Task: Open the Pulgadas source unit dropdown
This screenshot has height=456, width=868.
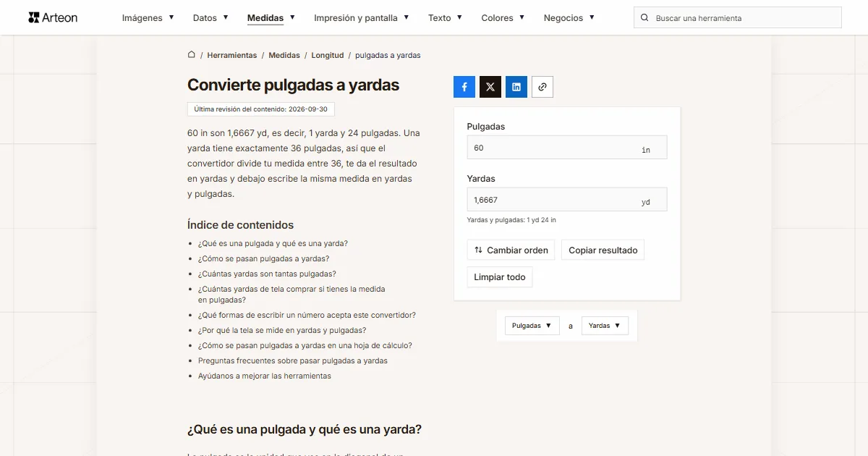Action: click(x=532, y=326)
